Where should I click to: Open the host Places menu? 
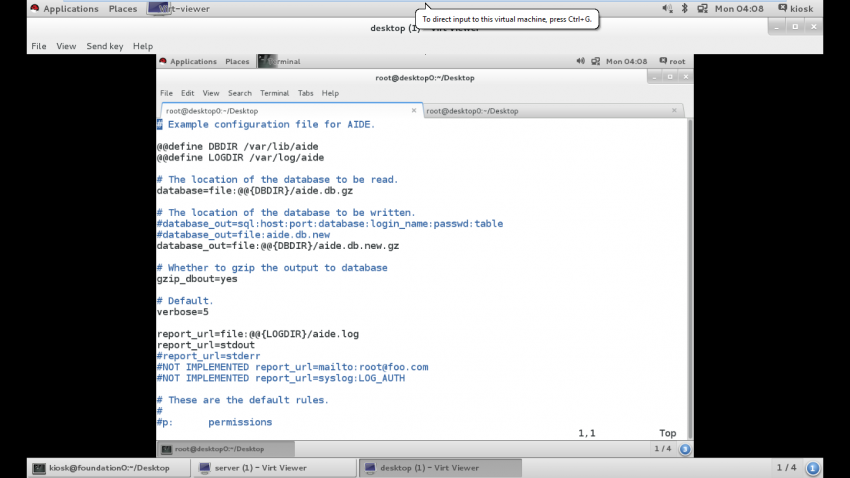click(122, 9)
